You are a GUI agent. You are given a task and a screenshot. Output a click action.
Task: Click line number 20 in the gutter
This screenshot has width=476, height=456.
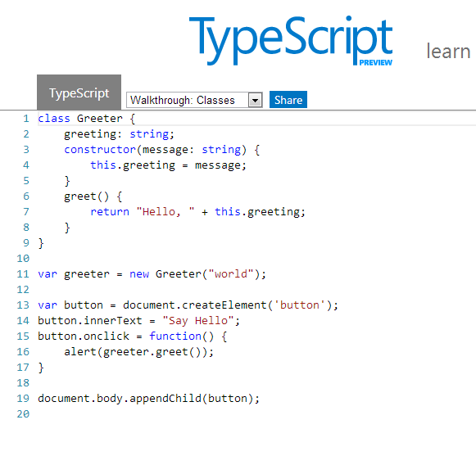(x=23, y=413)
